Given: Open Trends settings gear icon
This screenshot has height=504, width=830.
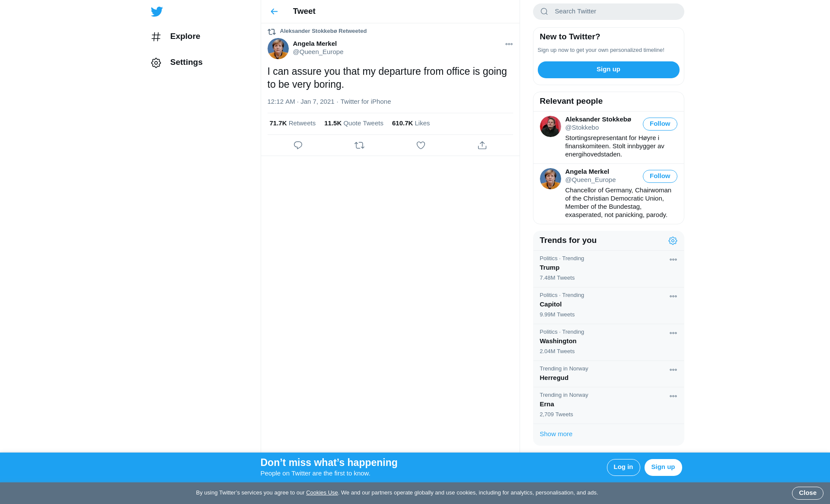Looking at the screenshot, I should [673, 241].
